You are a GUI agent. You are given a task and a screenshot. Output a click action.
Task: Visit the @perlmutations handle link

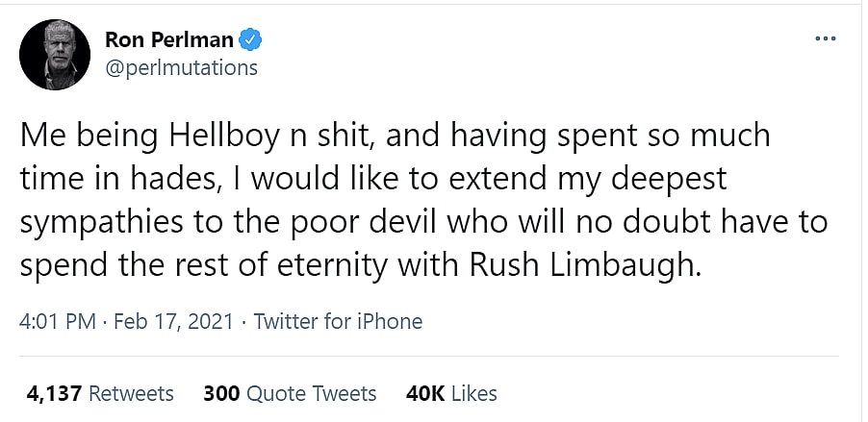pos(181,67)
